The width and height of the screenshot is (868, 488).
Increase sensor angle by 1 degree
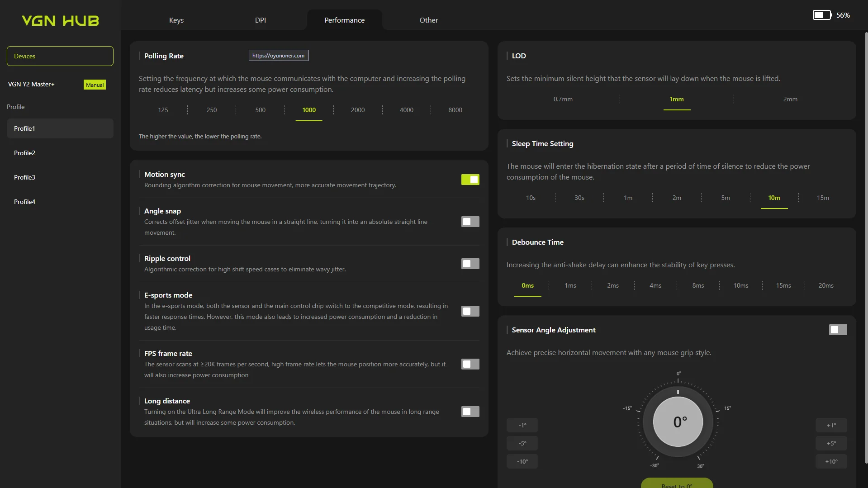pos(831,425)
